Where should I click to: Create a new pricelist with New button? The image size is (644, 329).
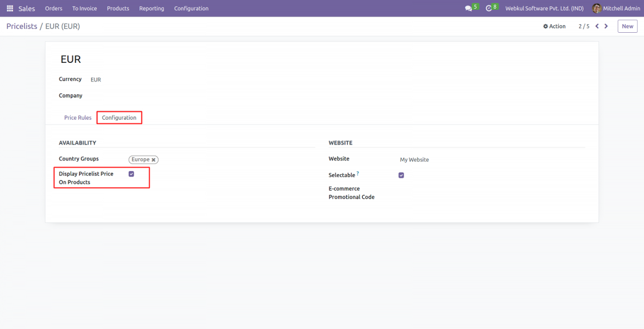(627, 26)
